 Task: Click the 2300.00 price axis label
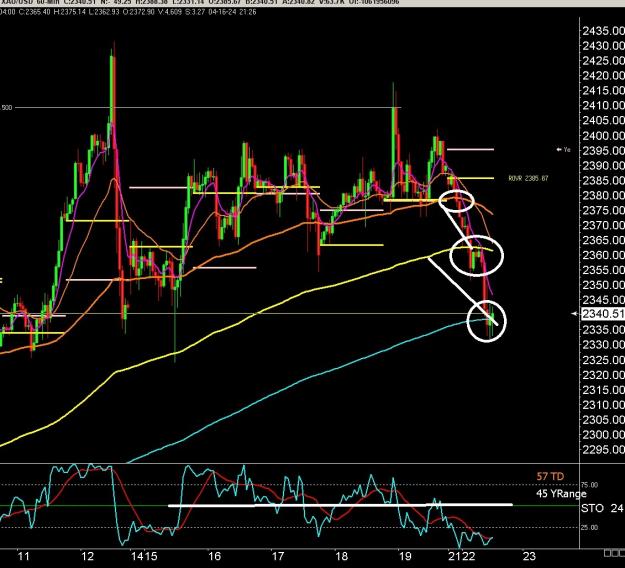coord(603,434)
